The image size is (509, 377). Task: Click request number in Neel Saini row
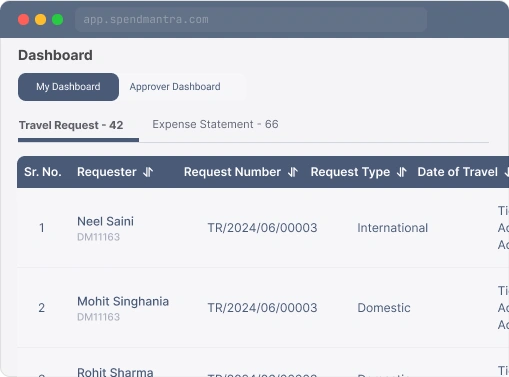pyautogui.click(x=262, y=228)
